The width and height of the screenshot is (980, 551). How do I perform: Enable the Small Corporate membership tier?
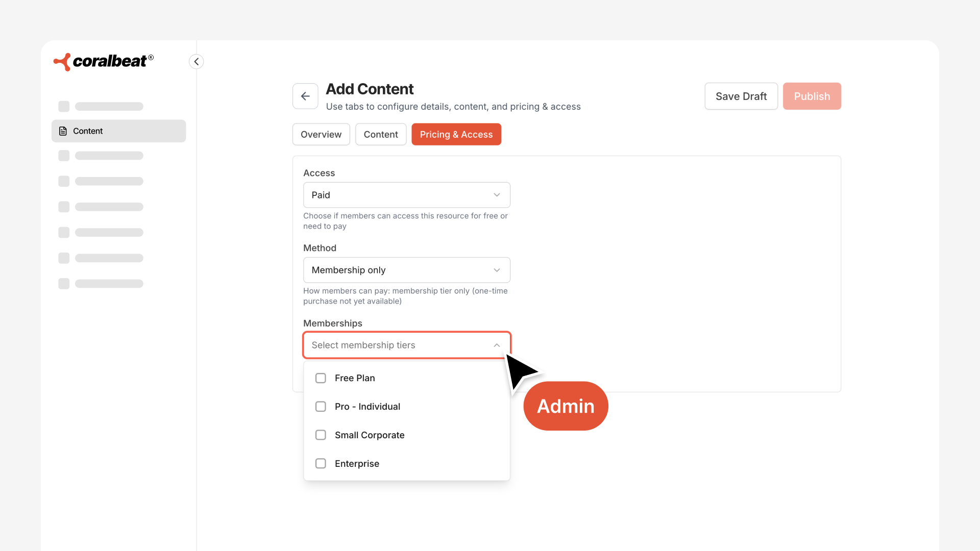click(321, 435)
